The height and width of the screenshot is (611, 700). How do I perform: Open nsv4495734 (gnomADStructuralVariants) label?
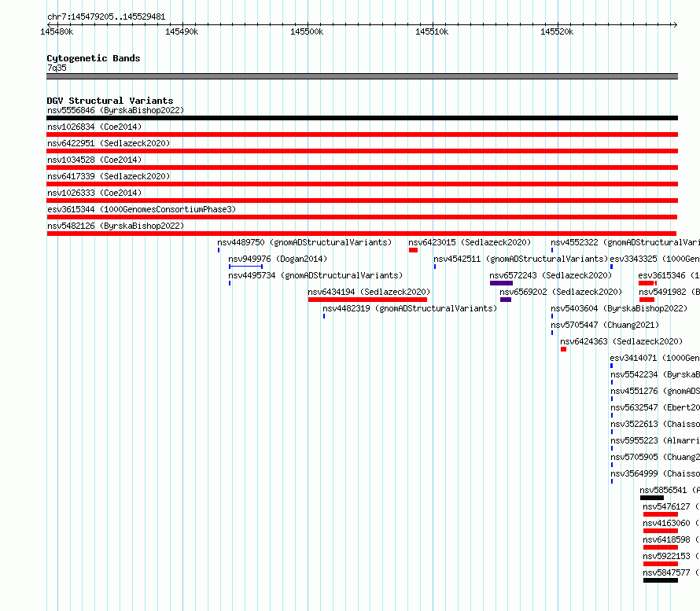(x=315, y=275)
